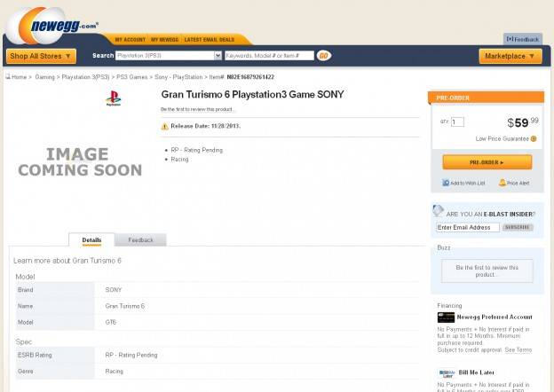The height and width of the screenshot is (392, 554).
Task: Click the Buzz review box link
Action: click(487, 271)
